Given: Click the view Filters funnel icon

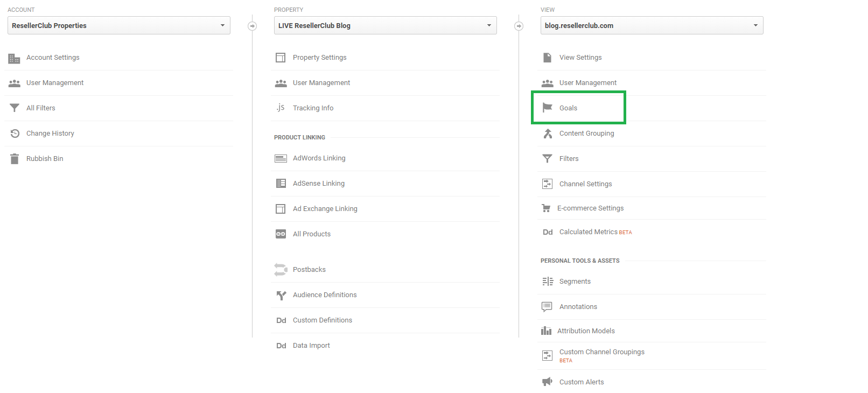Looking at the screenshot, I should [547, 159].
